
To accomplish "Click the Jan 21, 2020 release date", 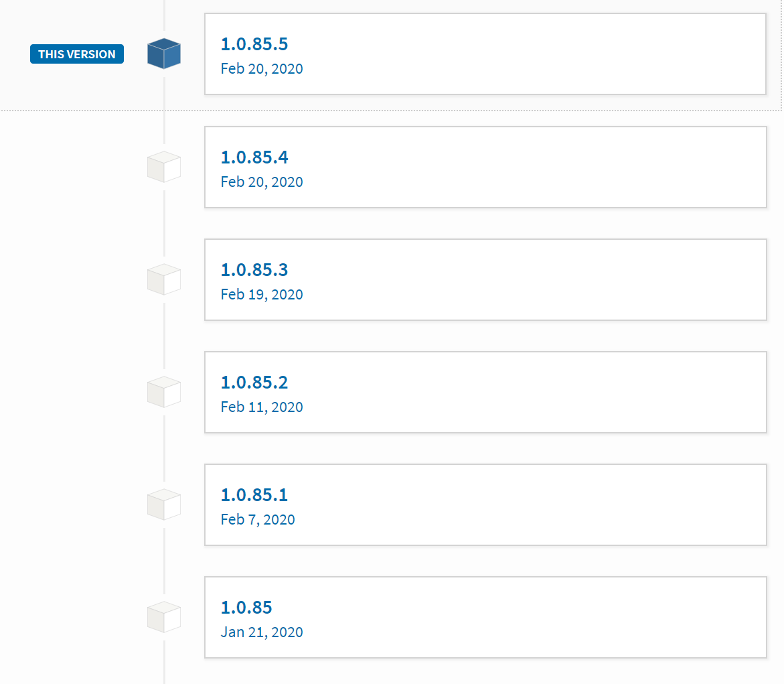I will (x=261, y=632).
